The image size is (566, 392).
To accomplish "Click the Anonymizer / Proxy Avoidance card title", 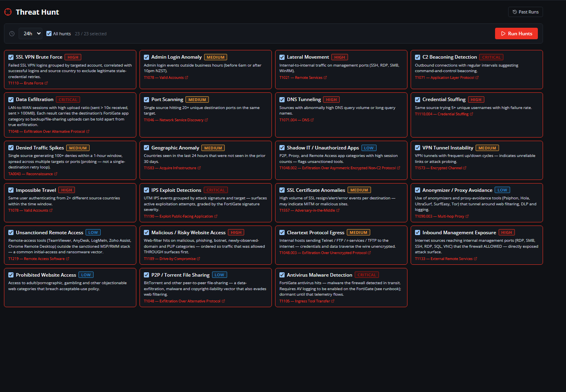I will pos(457,190).
